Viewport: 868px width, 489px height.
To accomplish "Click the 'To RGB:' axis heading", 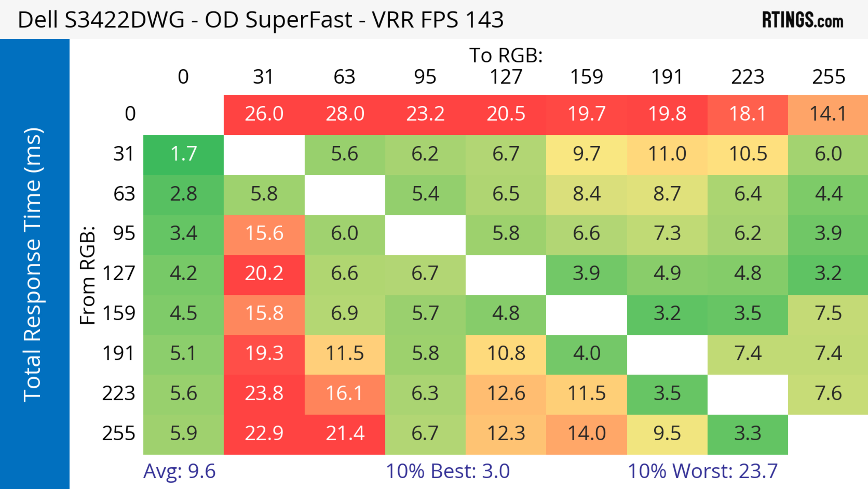I will pos(506,55).
